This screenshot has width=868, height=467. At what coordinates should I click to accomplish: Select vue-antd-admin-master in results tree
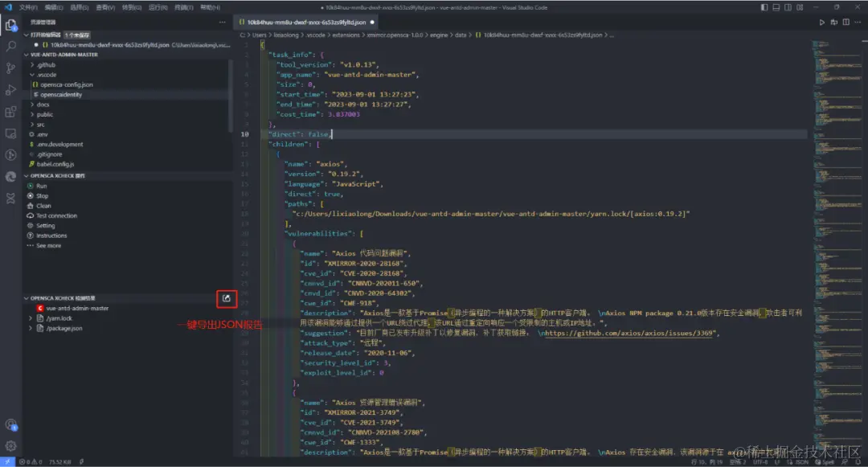(x=77, y=309)
